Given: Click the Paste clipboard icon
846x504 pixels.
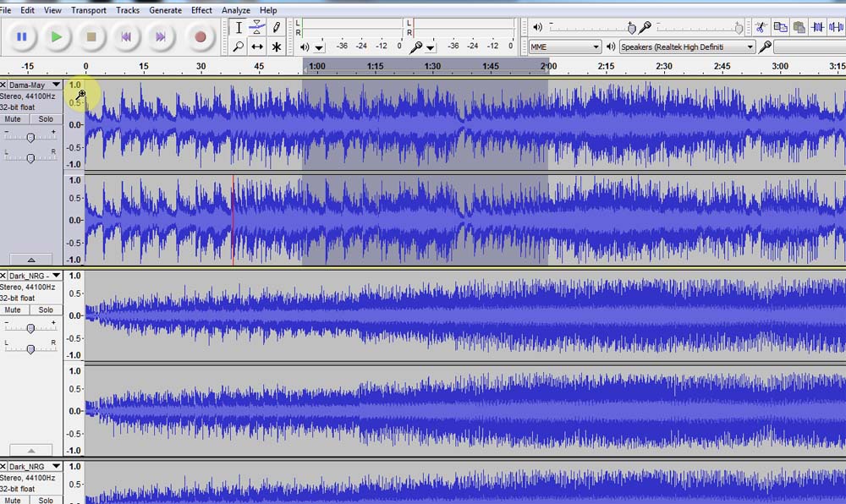Looking at the screenshot, I should [x=799, y=27].
